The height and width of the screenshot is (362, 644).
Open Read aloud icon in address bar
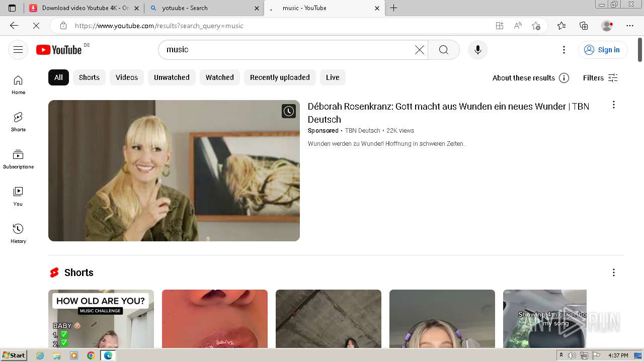(x=518, y=26)
